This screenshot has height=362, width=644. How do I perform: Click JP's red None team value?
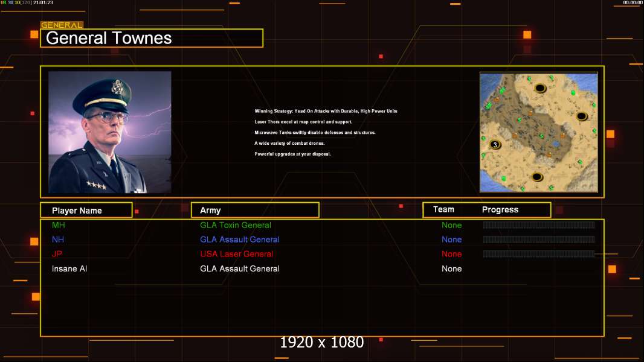coord(452,254)
